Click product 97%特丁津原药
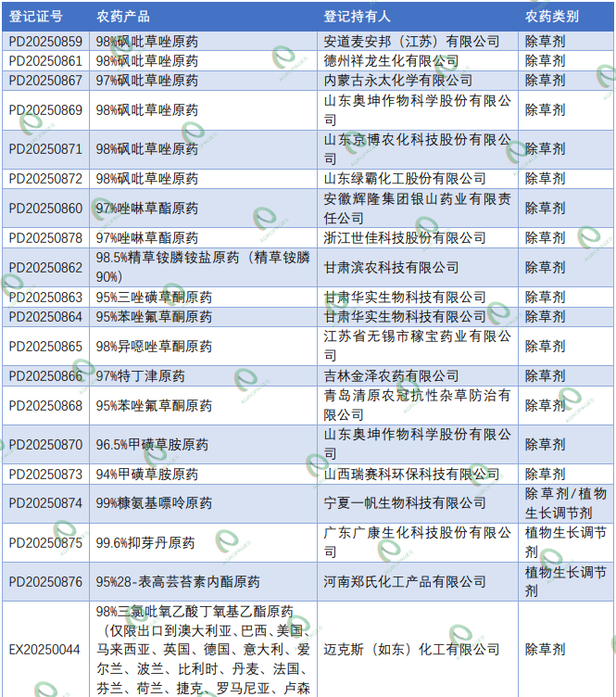This screenshot has height=697, width=616. (x=141, y=376)
